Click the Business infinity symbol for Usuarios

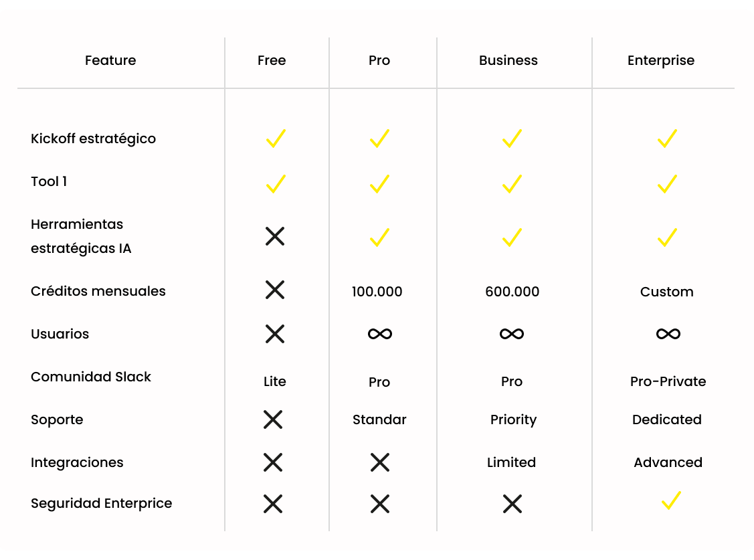click(x=512, y=334)
